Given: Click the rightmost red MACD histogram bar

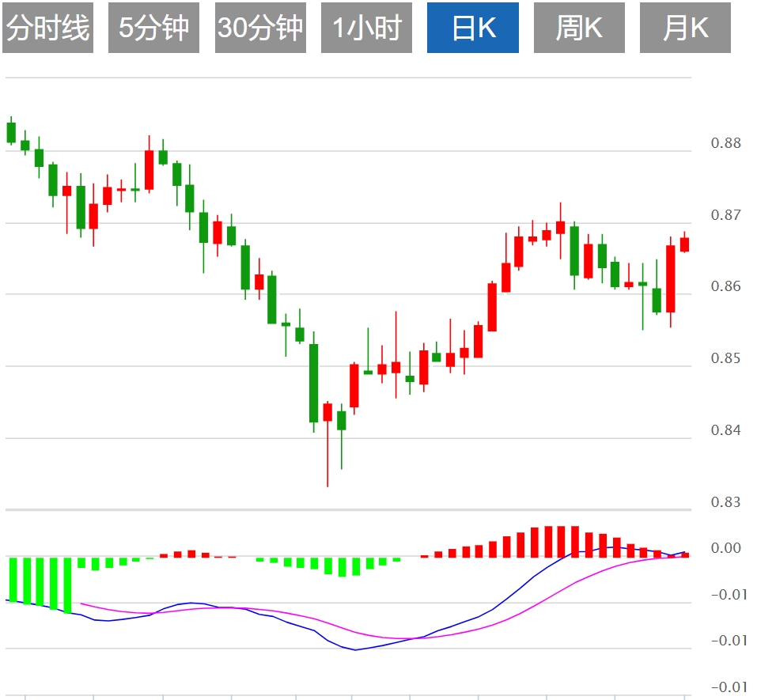Looking at the screenshot, I should 686,554.
